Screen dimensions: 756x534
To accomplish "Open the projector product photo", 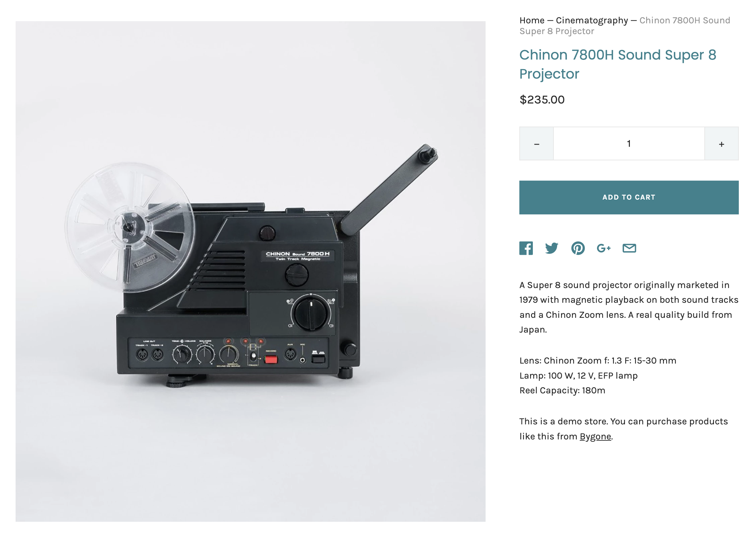I will point(250,271).
